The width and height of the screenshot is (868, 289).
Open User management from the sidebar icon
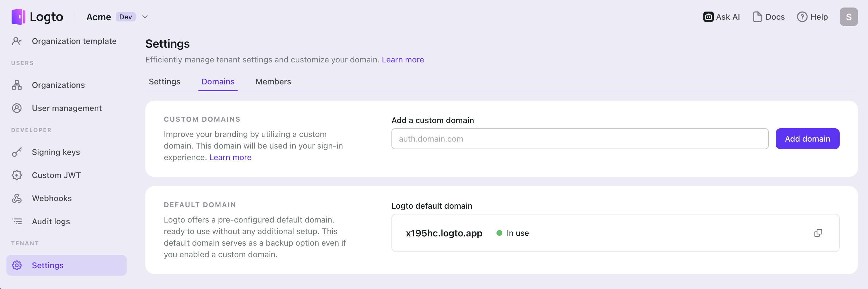16,108
